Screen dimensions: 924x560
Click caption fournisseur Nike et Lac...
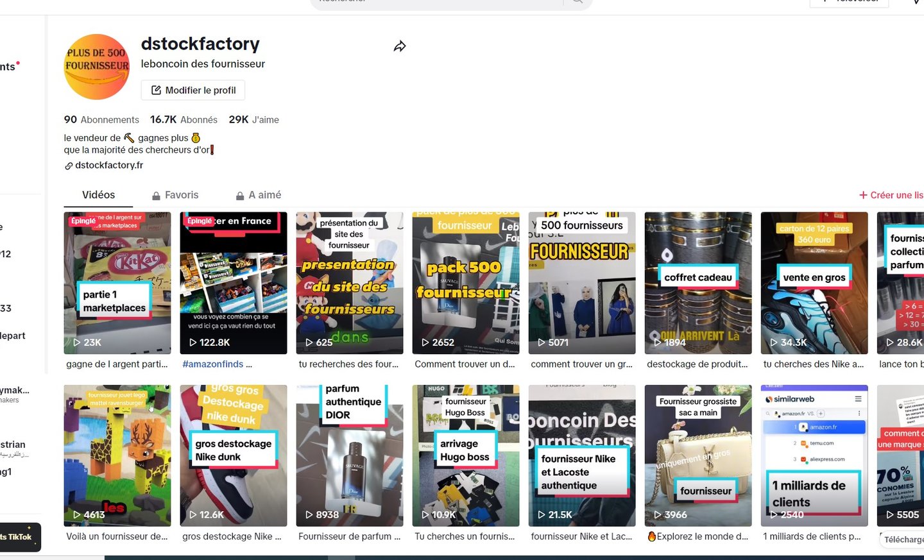coord(581,536)
